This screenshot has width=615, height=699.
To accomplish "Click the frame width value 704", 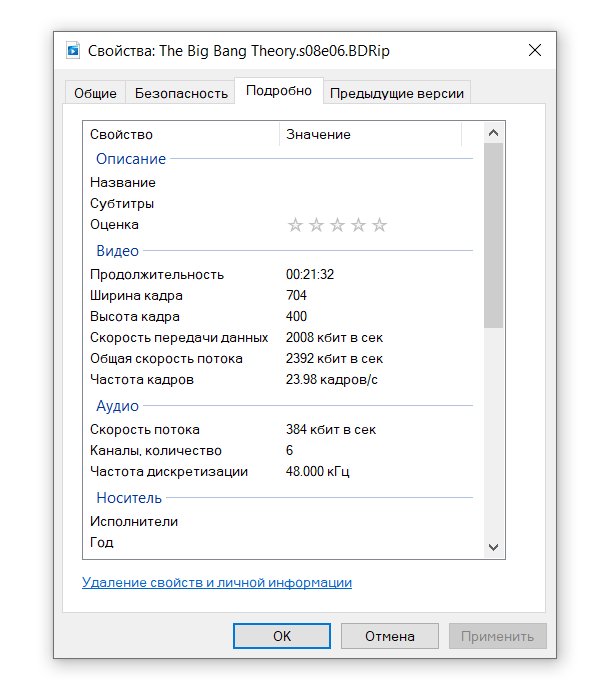I will 296,295.
